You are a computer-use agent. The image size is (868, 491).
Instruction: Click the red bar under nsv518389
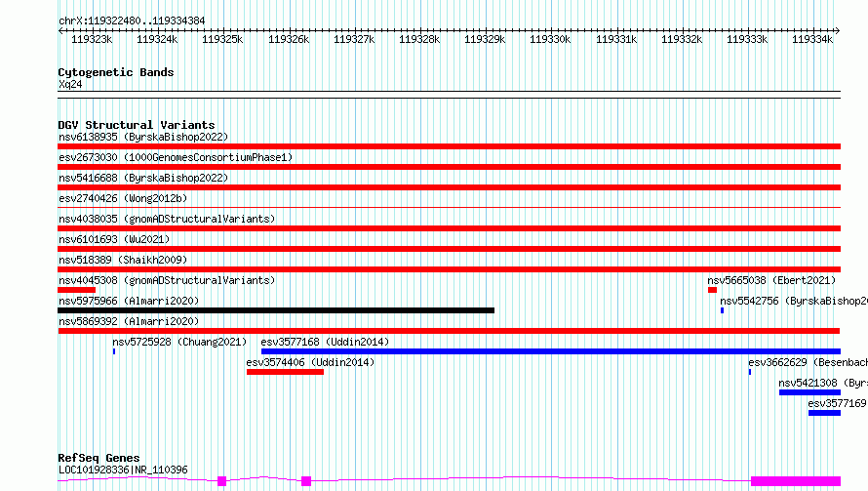[449, 269]
